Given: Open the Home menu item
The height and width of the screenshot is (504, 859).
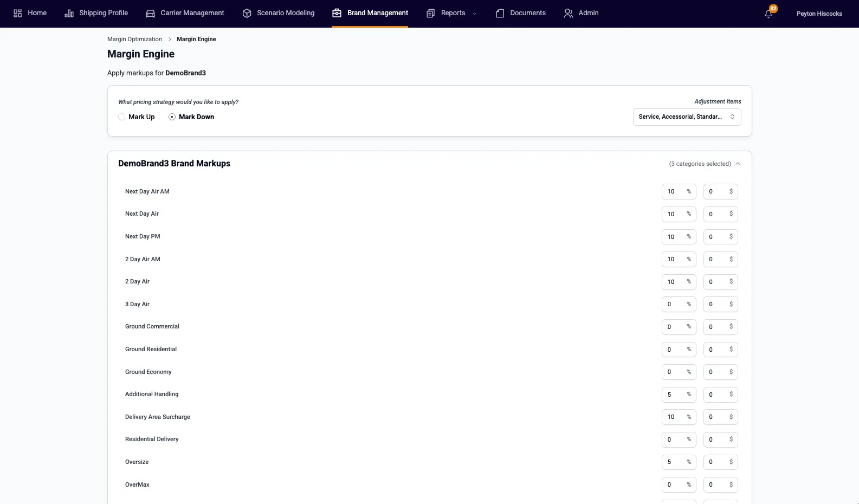Looking at the screenshot, I should 37,13.
